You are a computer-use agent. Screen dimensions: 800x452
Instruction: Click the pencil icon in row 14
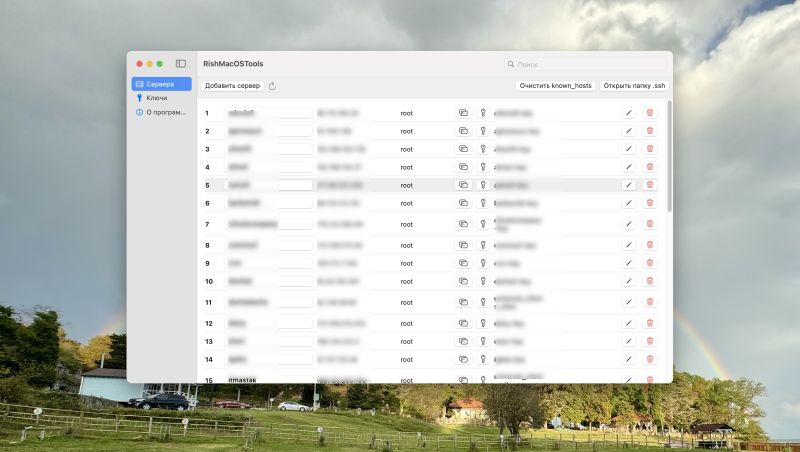click(x=629, y=359)
